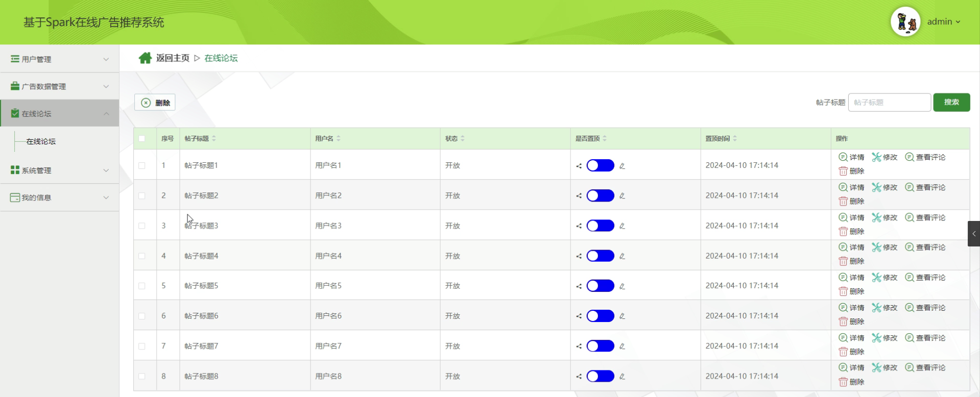Check the checkbox for row 帖子标题6
980x397 pixels.
click(x=142, y=316)
